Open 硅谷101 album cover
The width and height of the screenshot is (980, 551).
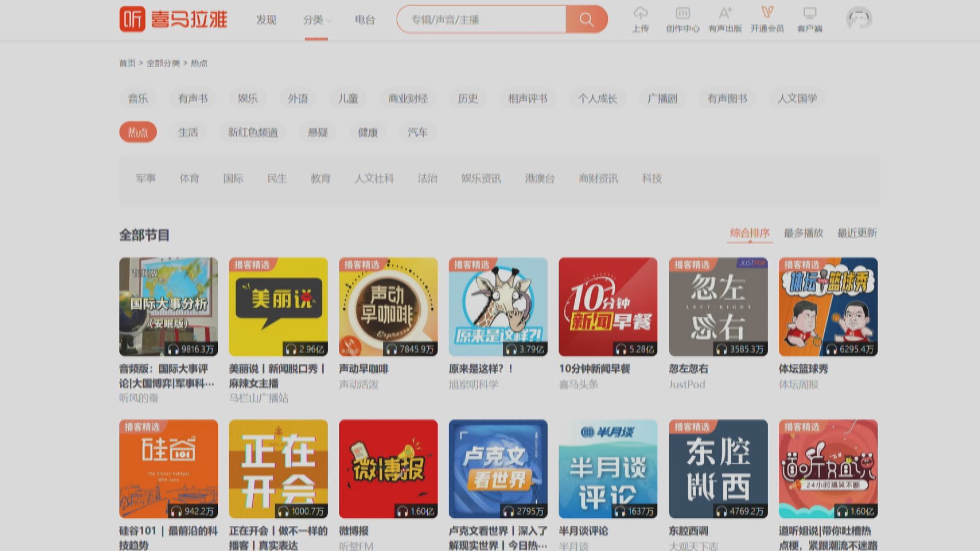pos(168,469)
